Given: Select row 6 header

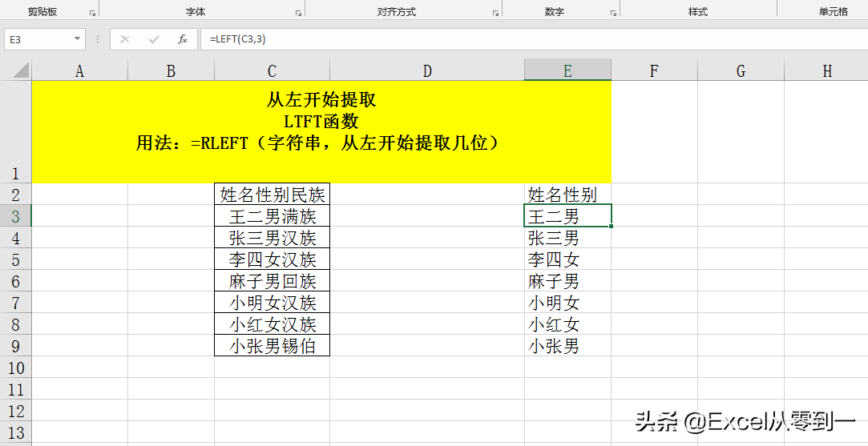Looking at the screenshot, I should click(x=15, y=281).
